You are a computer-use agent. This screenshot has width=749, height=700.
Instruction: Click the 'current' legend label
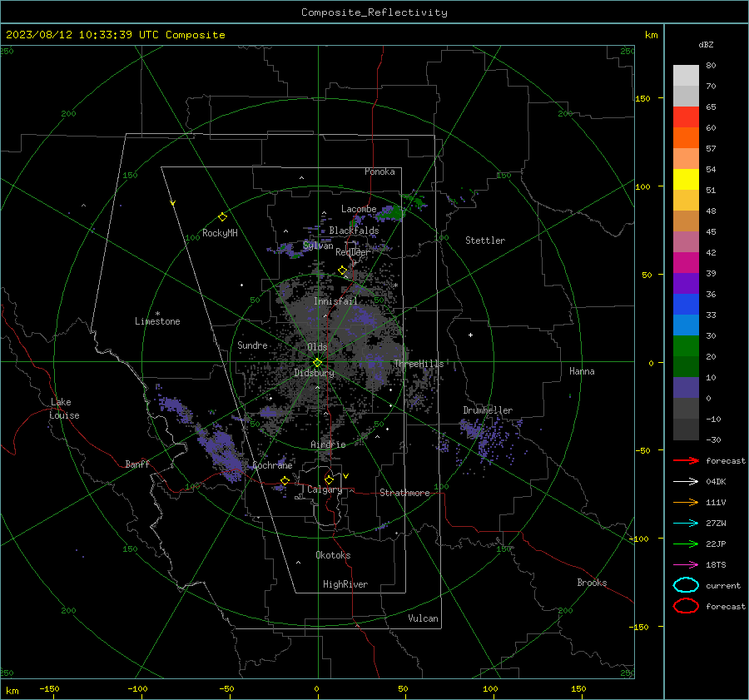coord(723,585)
